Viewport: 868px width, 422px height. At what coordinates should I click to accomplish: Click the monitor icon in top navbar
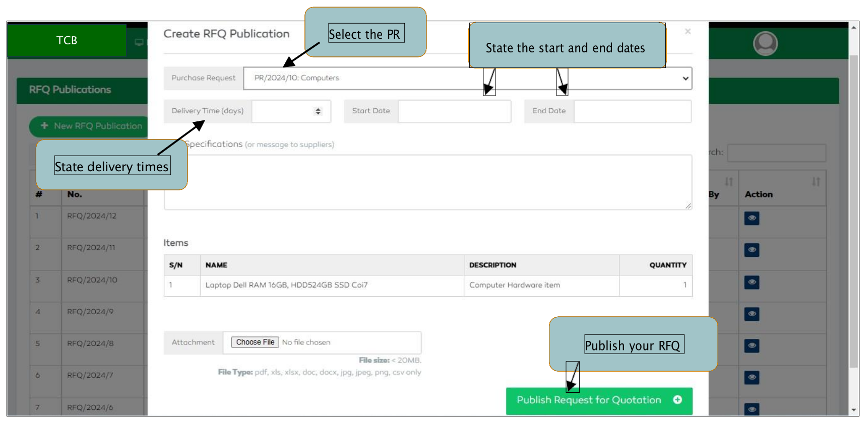tap(139, 42)
